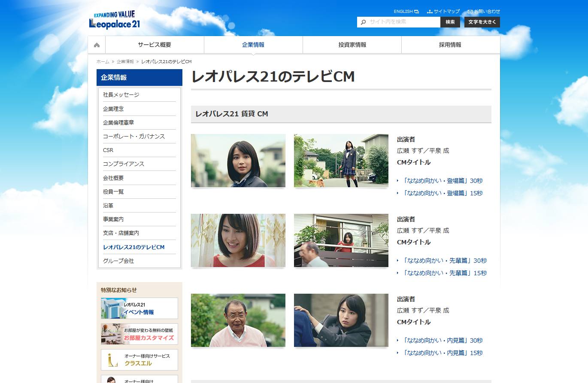Open 社長メッセージ in the sidebar
The width and height of the screenshot is (588, 383).
point(139,95)
